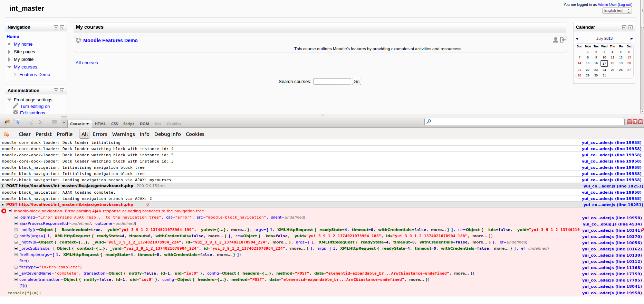The width and height of the screenshot is (644, 304).
Task: Filter console by Info
Action: 145,134
